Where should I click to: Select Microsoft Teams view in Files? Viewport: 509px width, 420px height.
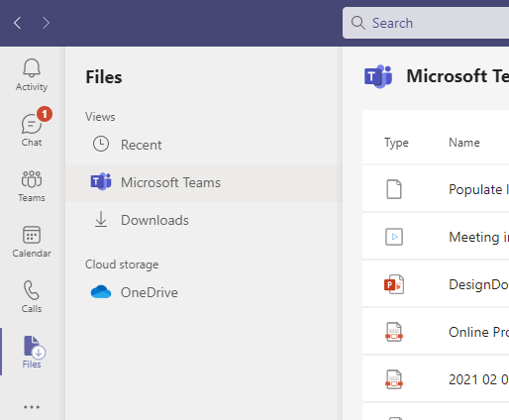tap(204, 182)
